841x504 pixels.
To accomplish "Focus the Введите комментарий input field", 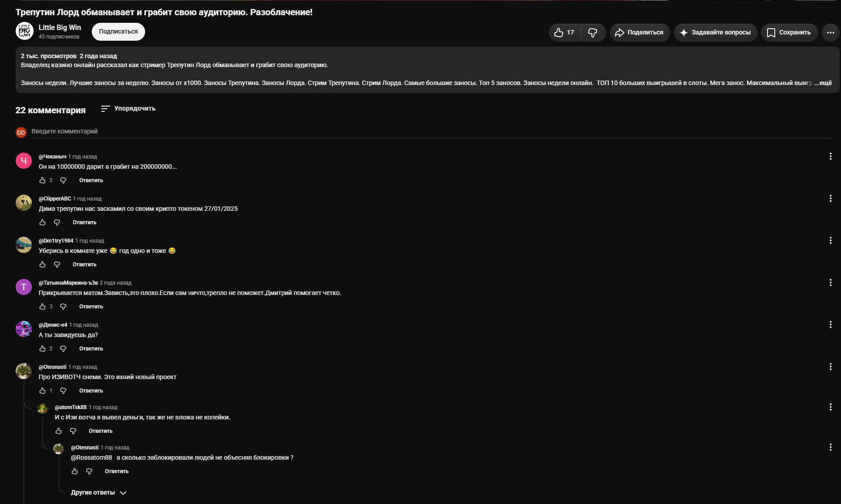I will coord(432,132).
